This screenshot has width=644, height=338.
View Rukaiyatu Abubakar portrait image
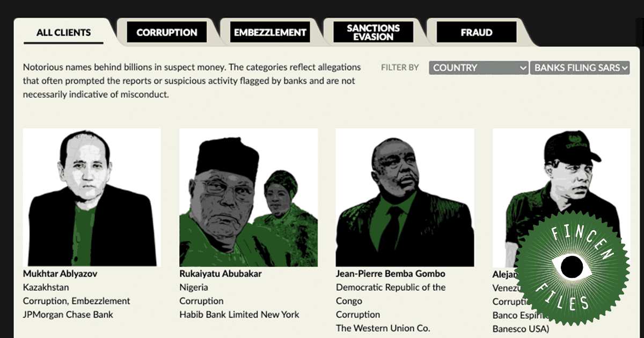coord(248,197)
